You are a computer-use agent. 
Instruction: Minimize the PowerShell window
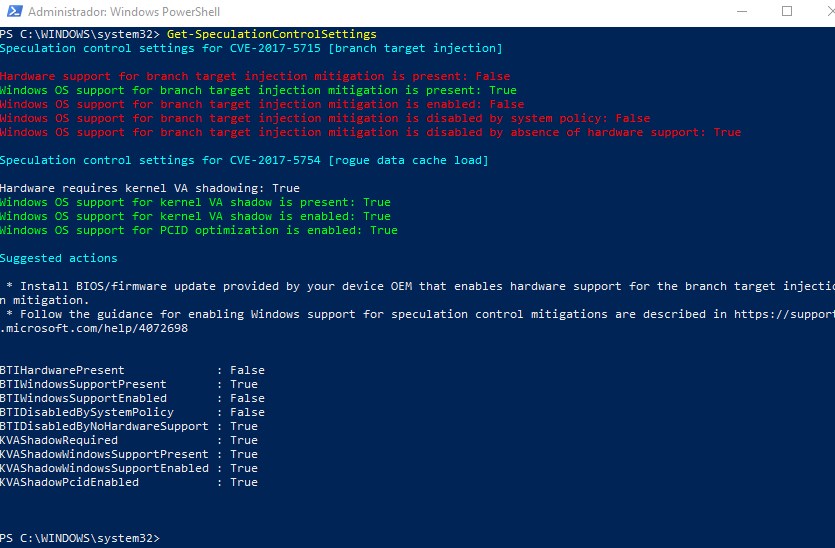[742, 11]
